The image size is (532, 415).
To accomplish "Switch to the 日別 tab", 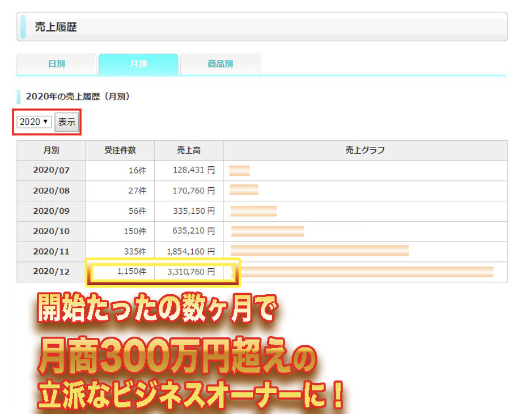I will (57, 63).
